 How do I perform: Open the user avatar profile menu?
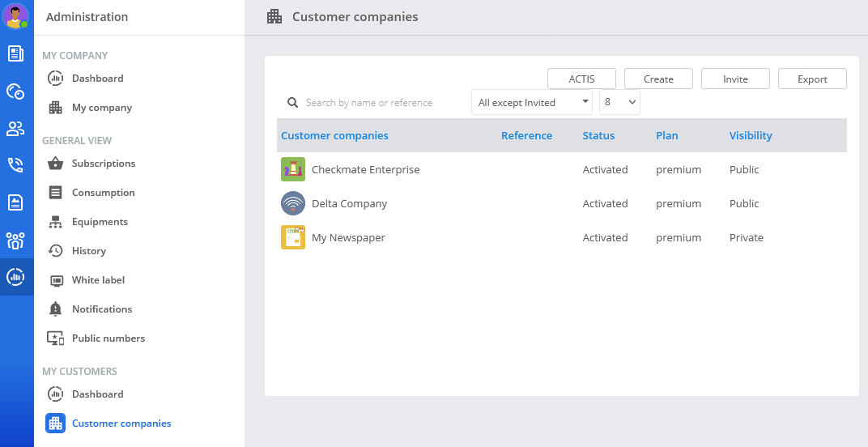tap(15, 16)
